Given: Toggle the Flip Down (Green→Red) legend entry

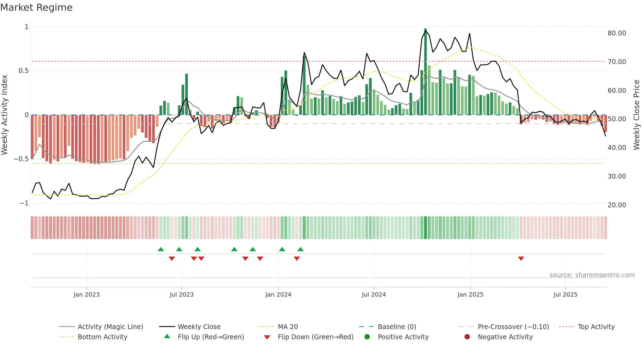Looking at the screenshot, I should click(309, 337).
